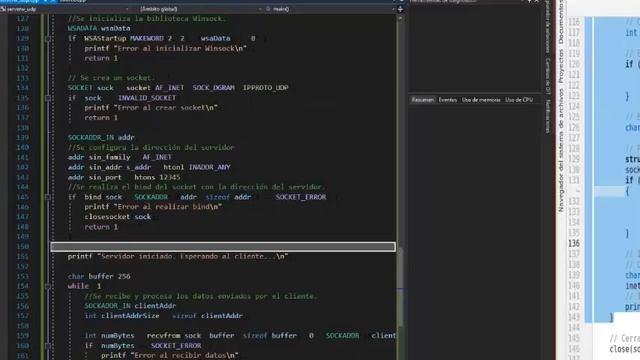Click the code editor vertical scrollbar thumb
Screen dimensions: 640x360
[x=400, y=286]
